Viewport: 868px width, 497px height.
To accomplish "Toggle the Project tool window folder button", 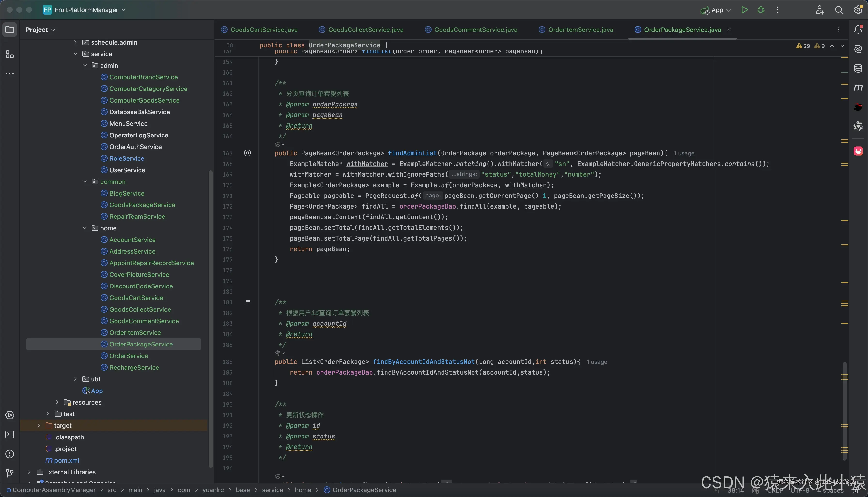I will [9, 30].
